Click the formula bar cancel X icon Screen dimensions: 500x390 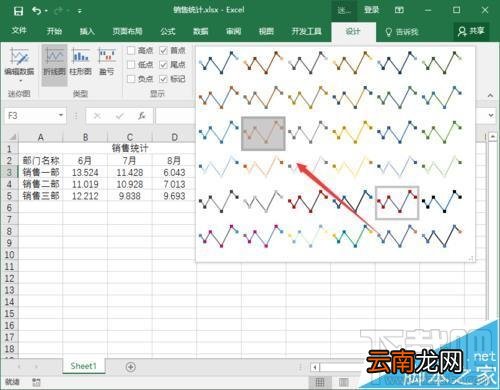(97, 116)
